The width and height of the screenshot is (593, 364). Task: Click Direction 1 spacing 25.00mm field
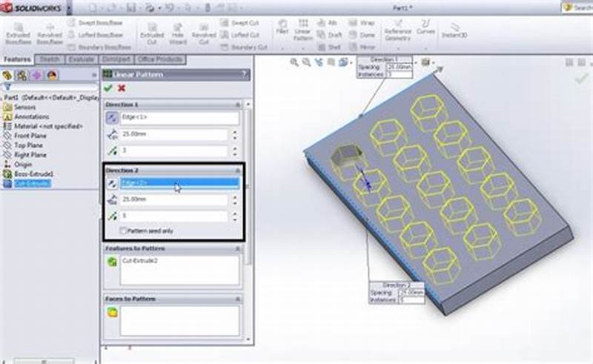pyautogui.click(x=174, y=134)
